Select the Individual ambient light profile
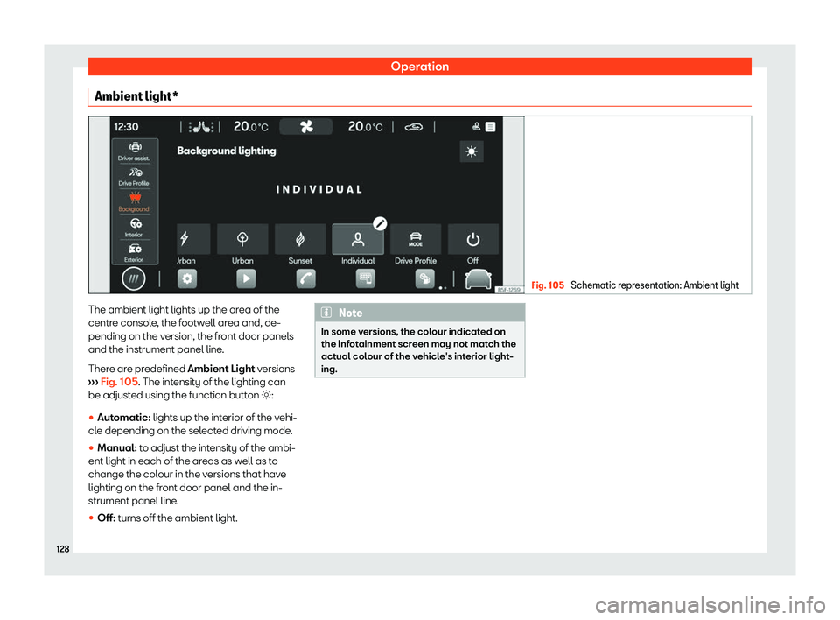 (357, 240)
